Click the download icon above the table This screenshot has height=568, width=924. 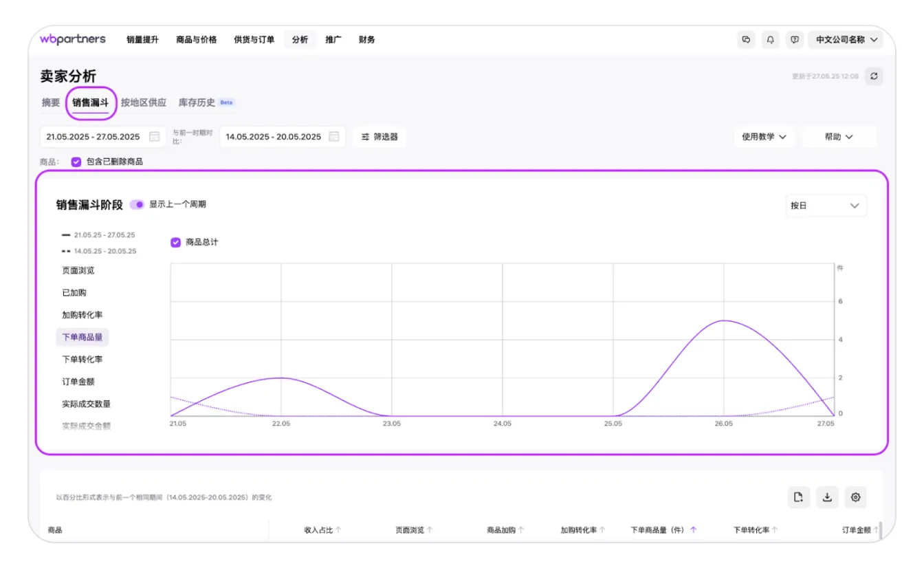[x=827, y=497]
